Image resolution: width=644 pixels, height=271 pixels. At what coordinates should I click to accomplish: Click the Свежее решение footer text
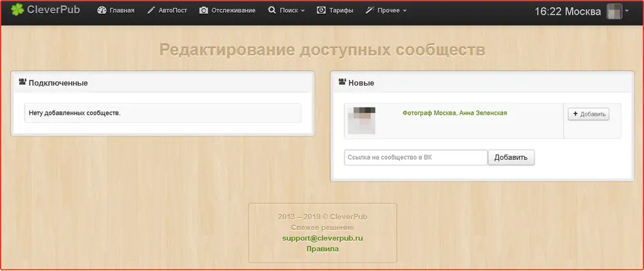tap(323, 227)
